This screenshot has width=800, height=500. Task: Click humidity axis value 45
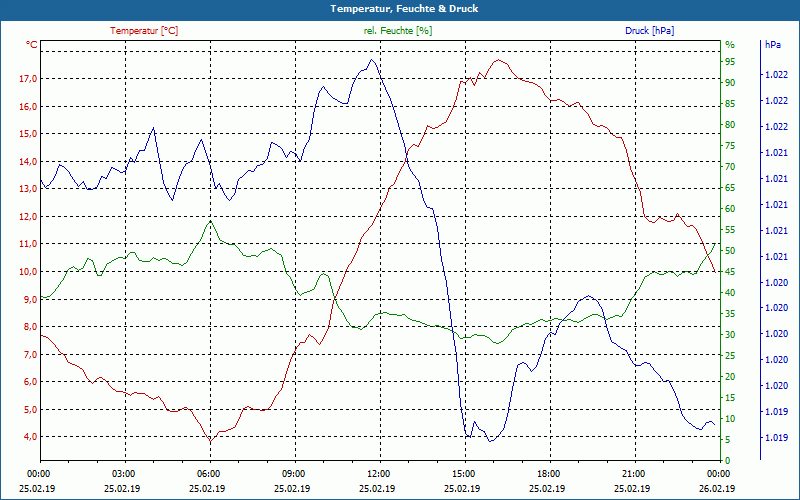click(730, 272)
